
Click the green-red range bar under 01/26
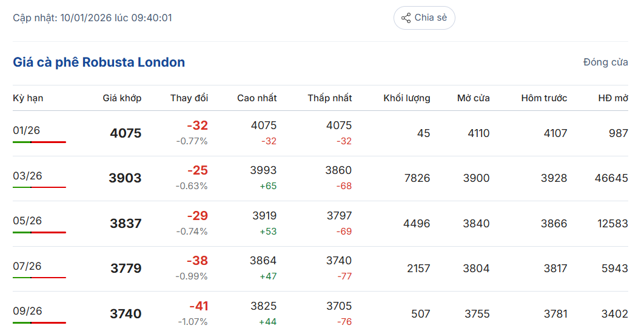tap(39, 142)
